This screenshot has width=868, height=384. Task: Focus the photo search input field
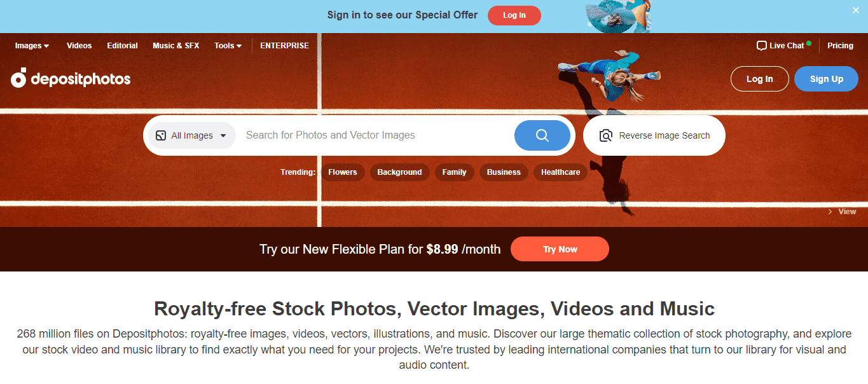click(375, 135)
